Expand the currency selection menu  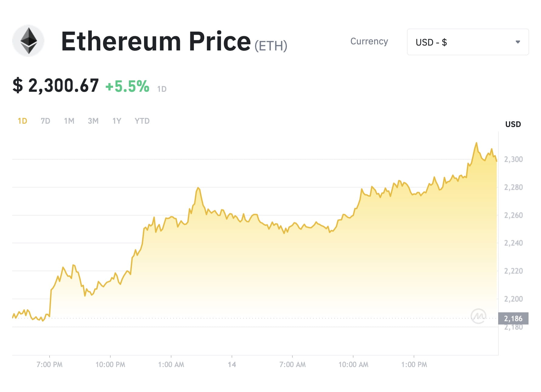pos(468,42)
